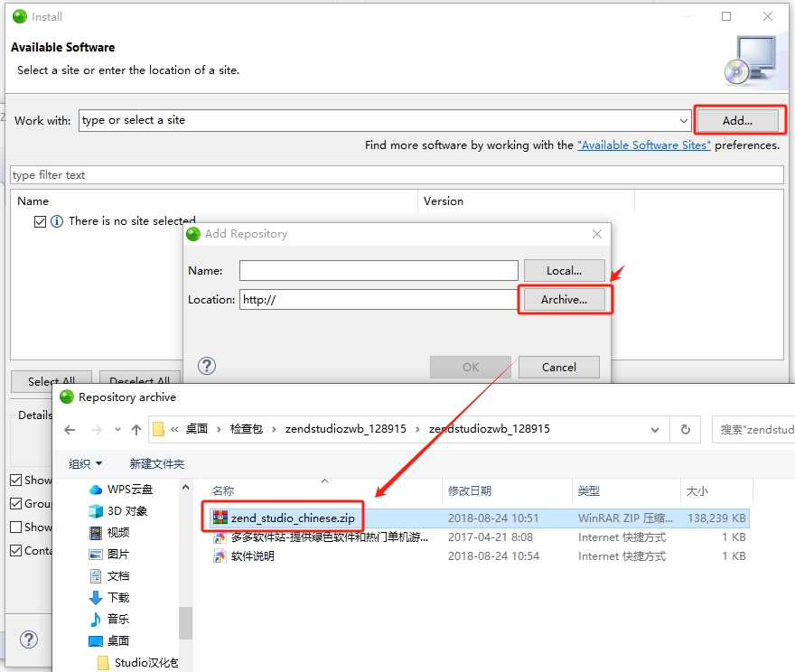Select Studio汉化包 folder in navigation pane
This screenshot has height=672, width=795.
[137, 663]
